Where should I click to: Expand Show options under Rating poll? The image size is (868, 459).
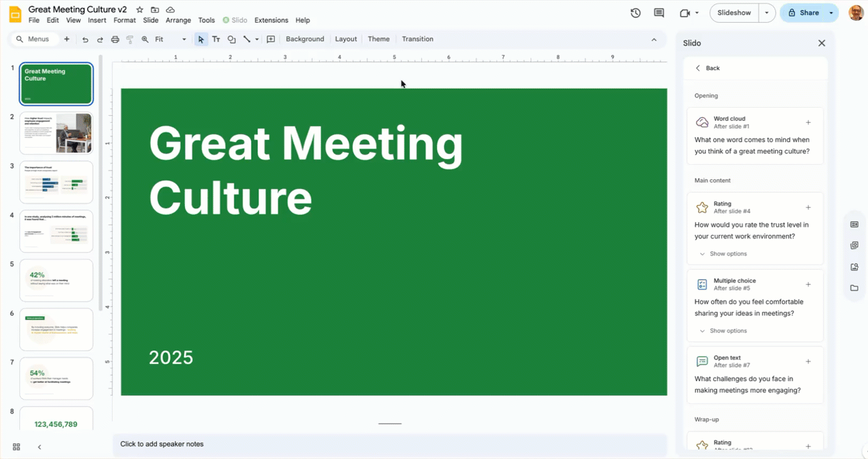pos(723,254)
